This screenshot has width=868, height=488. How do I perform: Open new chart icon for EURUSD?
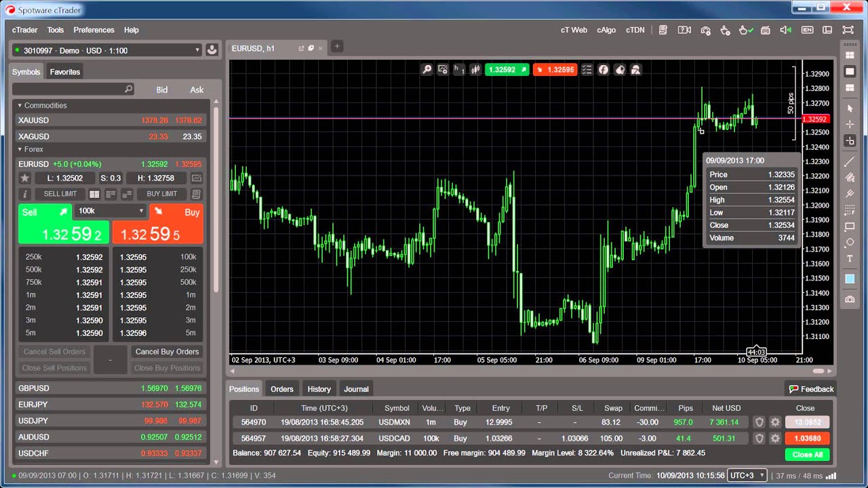coord(196,178)
